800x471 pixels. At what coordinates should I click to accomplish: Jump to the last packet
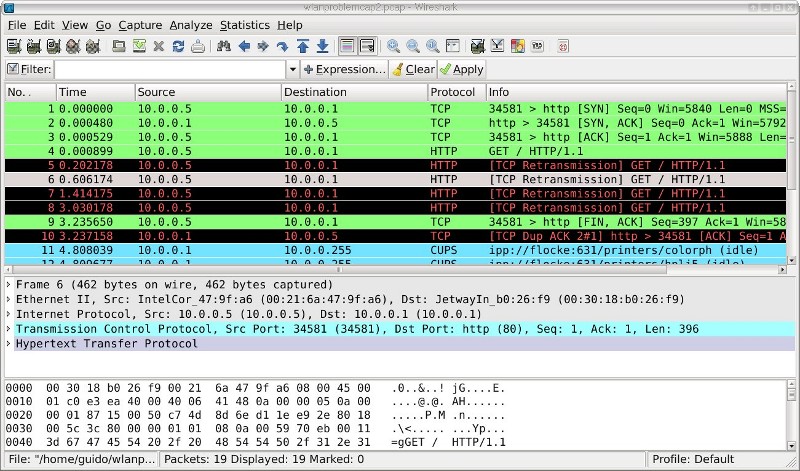322,46
